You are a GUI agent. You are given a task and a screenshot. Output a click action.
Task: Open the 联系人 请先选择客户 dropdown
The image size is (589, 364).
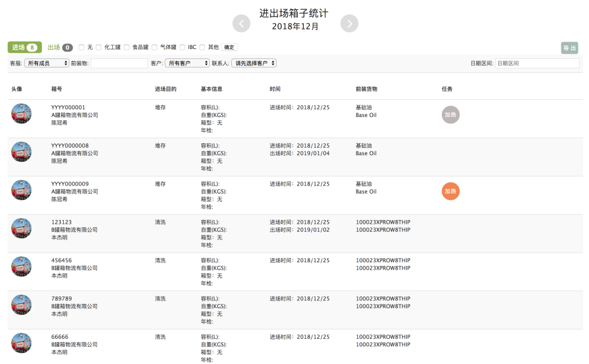(253, 63)
